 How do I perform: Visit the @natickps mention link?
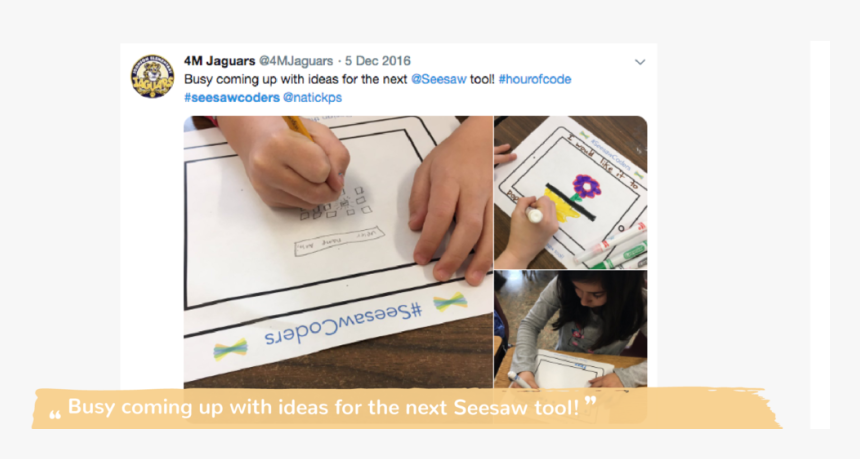312,97
